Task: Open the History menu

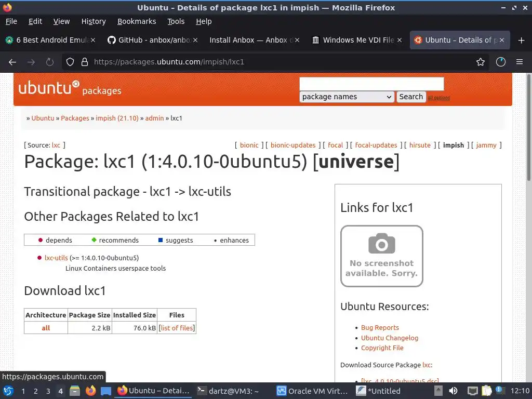Action: point(94,21)
